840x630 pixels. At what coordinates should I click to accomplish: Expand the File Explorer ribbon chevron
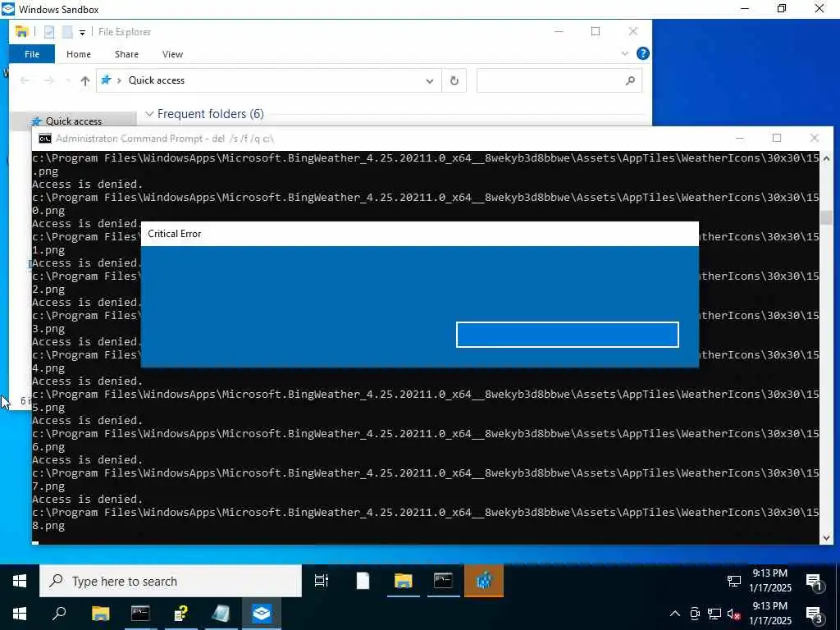click(x=624, y=53)
